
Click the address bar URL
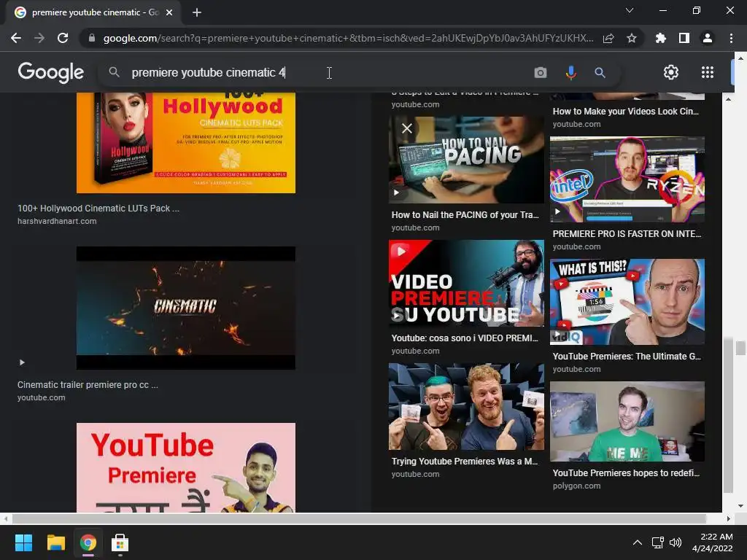pyautogui.click(x=348, y=38)
